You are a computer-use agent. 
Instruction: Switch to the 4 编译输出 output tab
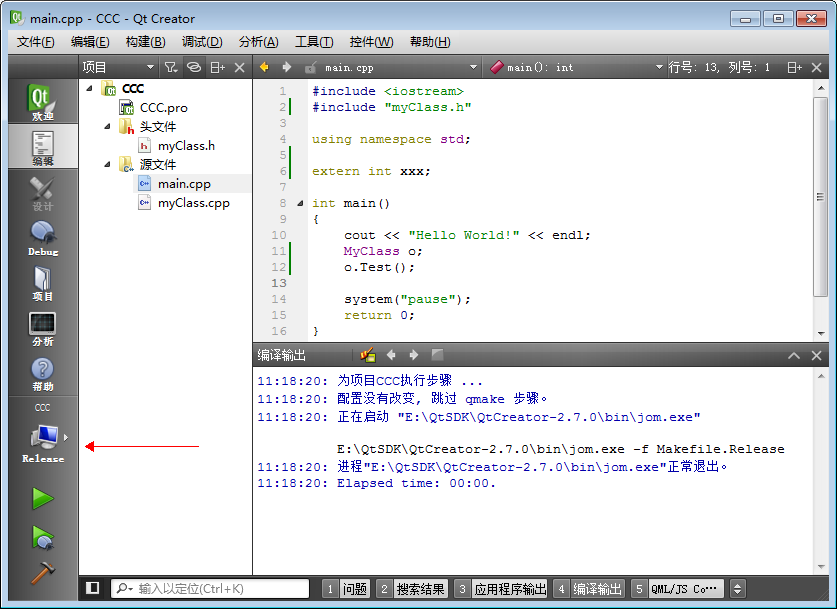(x=587, y=588)
